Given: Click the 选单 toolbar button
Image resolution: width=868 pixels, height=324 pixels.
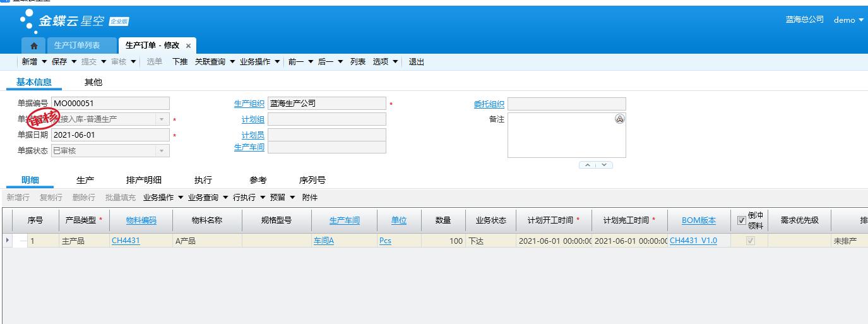Looking at the screenshot, I should [155, 62].
